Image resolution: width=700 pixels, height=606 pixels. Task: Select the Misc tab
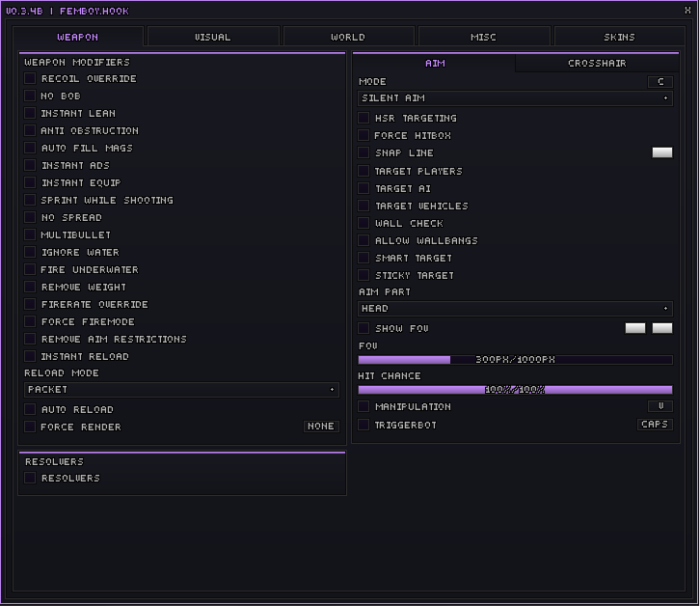click(x=484, y=37)
